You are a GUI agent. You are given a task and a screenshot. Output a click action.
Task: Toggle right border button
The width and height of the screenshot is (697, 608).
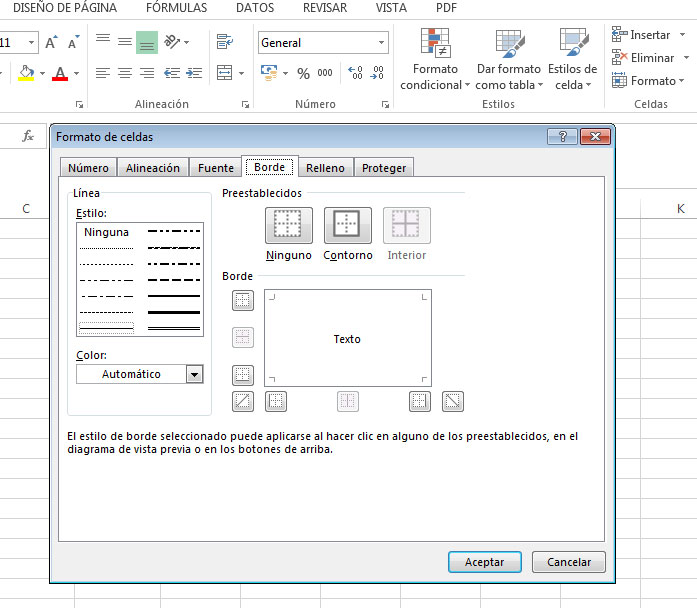(420, 401)
